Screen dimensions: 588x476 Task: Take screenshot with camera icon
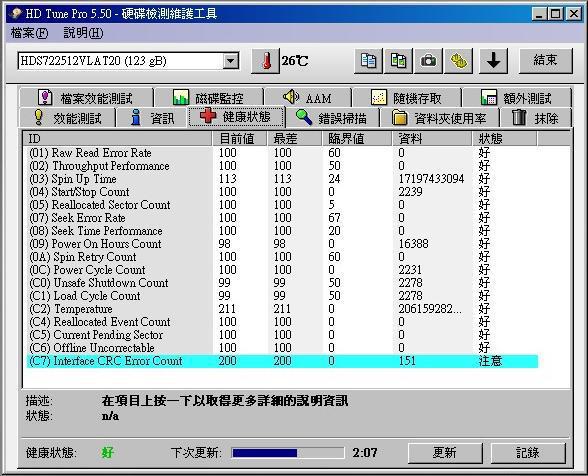(428, 61)
